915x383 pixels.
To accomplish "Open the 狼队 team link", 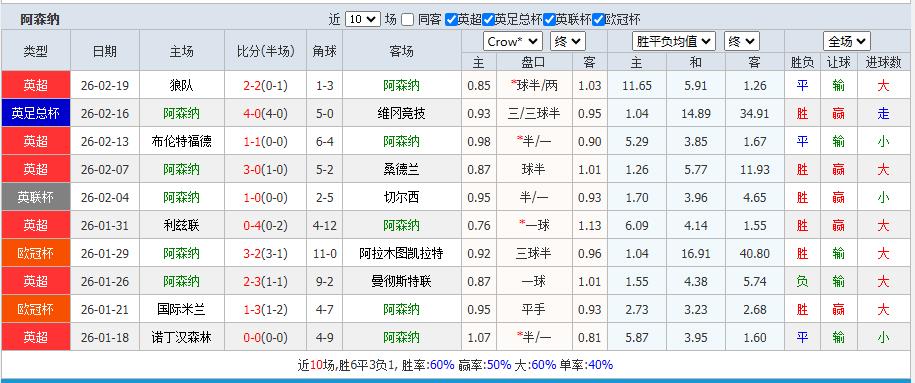I will coord(181,86).
